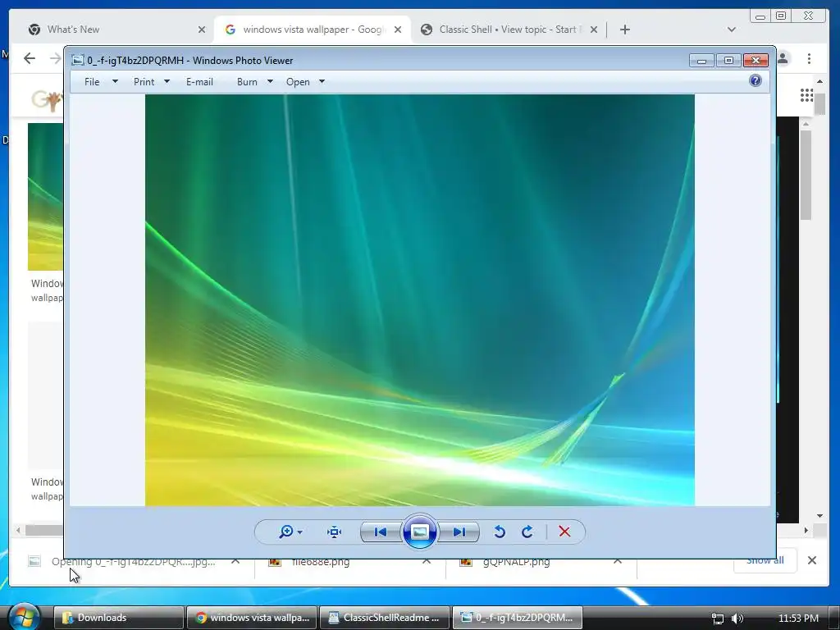Open the Burn menu
Image resolution: width=840 pixels, height=630 pixels.
click(x=247, y=81)
